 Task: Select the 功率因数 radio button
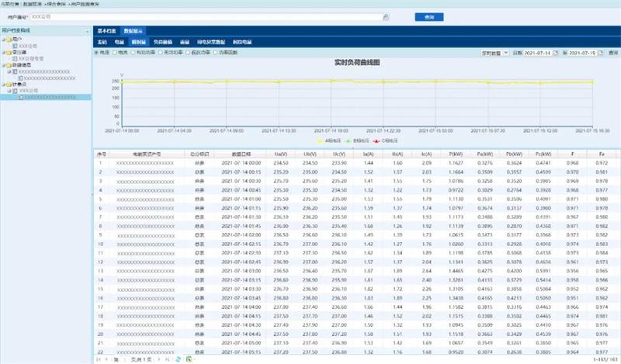(x=218, y=52)
